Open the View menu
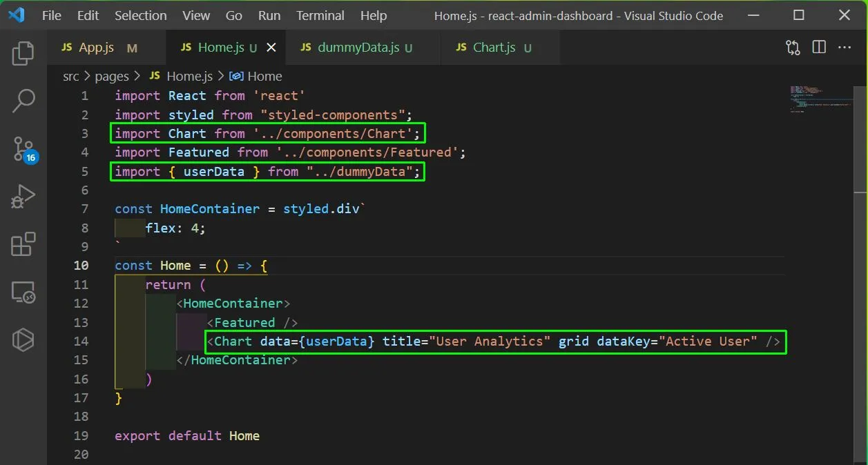The height and width of the screenshot is (465, 868). point(196,15)
